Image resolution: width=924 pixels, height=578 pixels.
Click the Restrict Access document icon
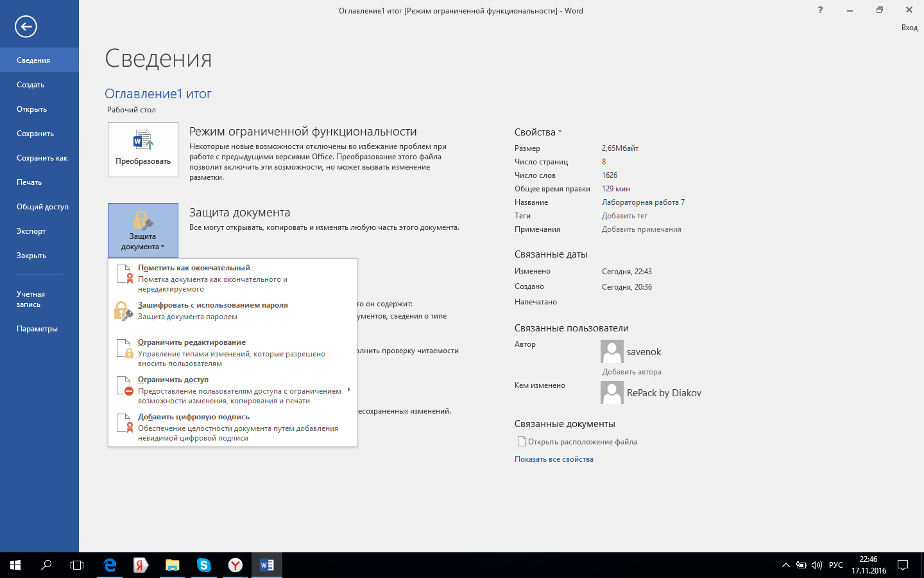[x=124, y=385]
